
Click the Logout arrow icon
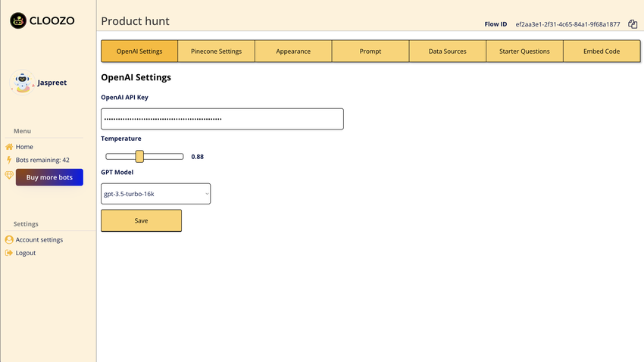tap(9, 253)
